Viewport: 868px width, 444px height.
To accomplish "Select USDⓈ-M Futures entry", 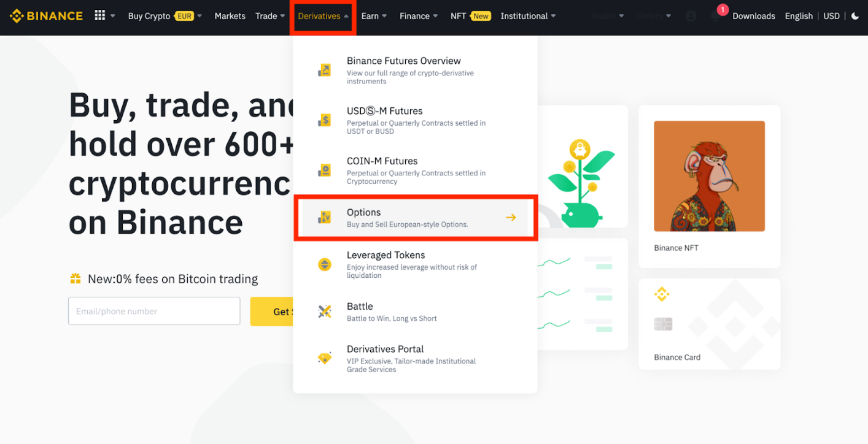I will pyautogui.click(x=415, y=120).
